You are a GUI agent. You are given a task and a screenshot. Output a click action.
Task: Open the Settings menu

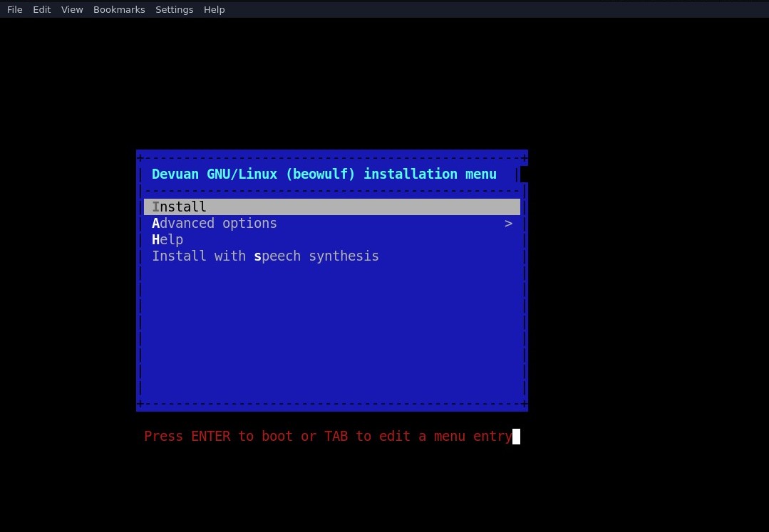coord(174,9)
